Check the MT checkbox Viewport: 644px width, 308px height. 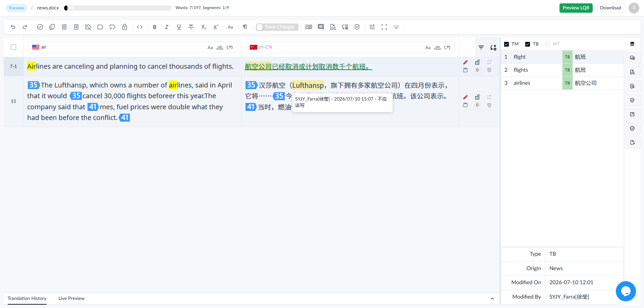click(x=548, y=44)
